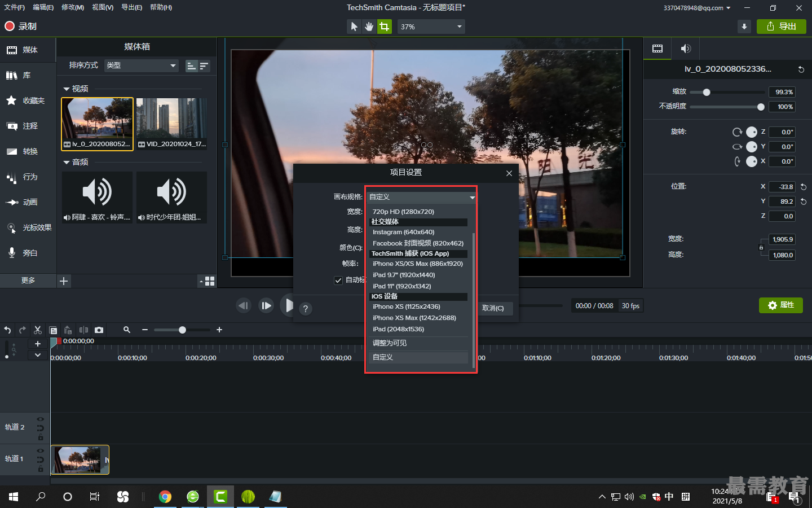Open the 媒体 media tab

pyautogui.click(x=28, y=50)
